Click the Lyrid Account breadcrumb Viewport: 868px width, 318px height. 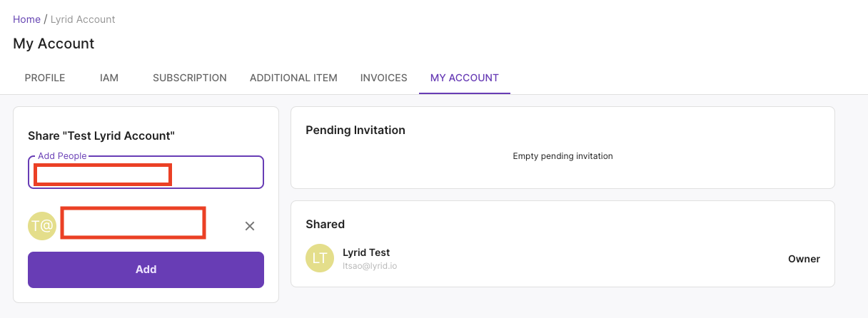point(83,19)
